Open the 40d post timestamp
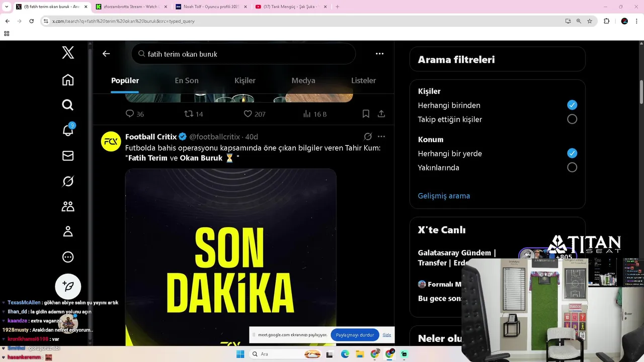Screen dimensions: 644x362 pyautogui.click(x=252, y=137)
